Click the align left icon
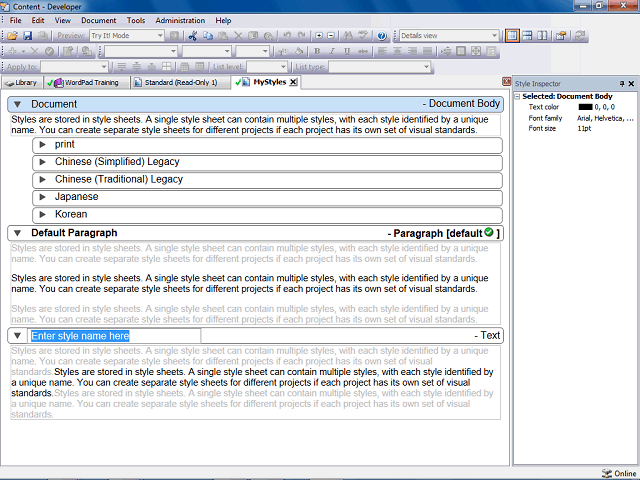640x480 pixels. [382, 51]
